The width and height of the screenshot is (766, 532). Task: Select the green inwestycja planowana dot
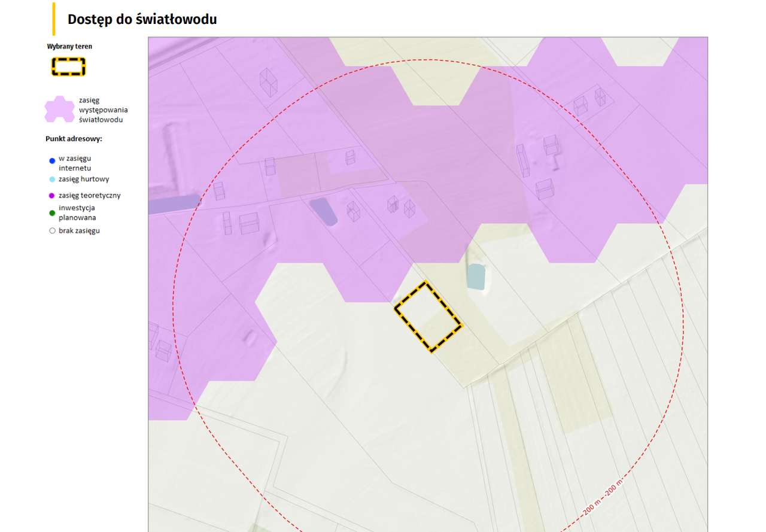tap(51, 214)
